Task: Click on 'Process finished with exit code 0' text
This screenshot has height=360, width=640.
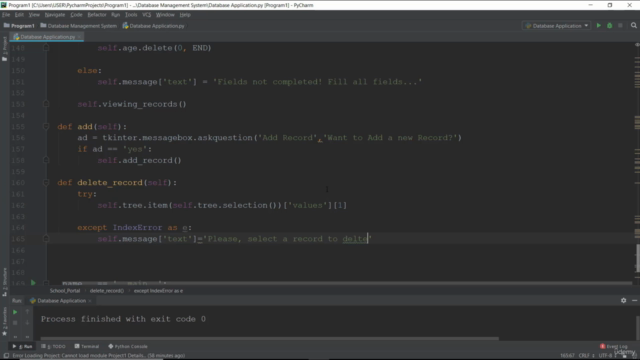Action: 123,319
